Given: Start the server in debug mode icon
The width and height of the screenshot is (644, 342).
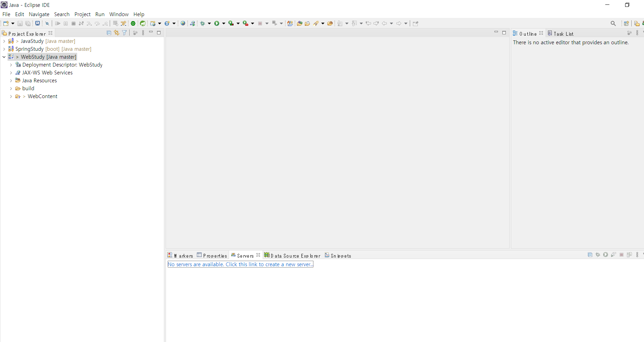Looking at the screenshot, I should (598, 255).
